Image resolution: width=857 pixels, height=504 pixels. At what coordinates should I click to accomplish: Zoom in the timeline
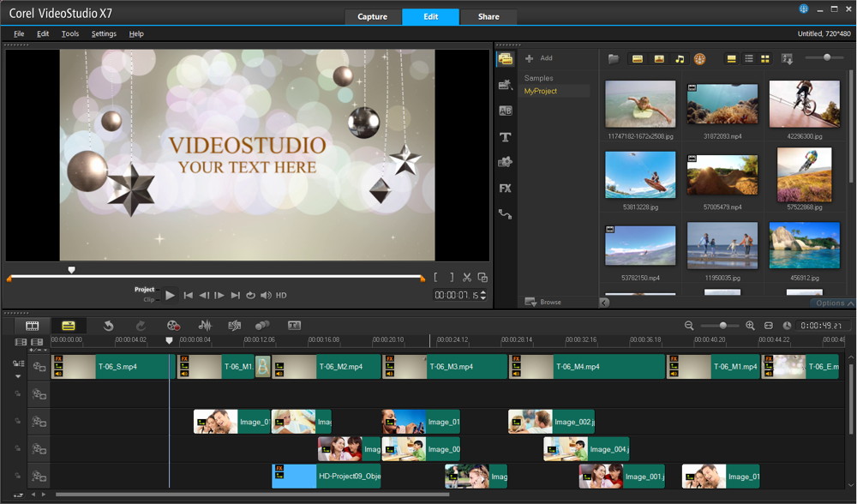(x=751, y=326)
